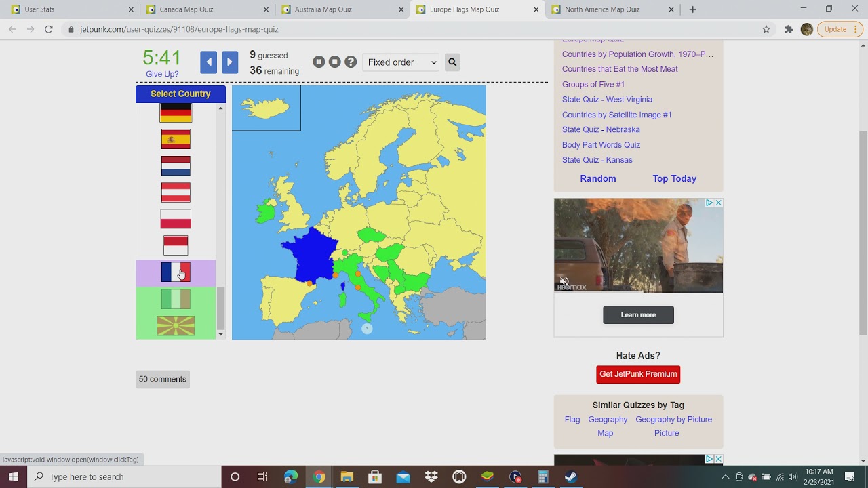Click the Give Up? link

[162, 74]
